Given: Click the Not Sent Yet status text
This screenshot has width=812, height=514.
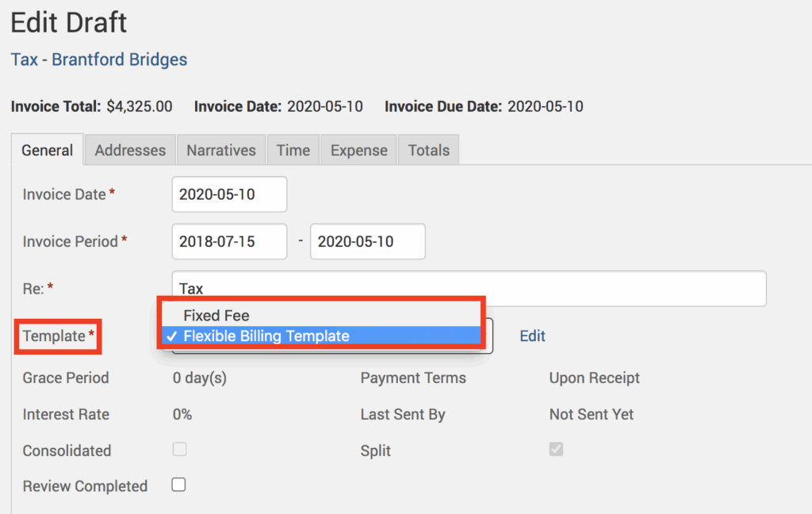Looking at the screenshot, I should coord(591,414).
